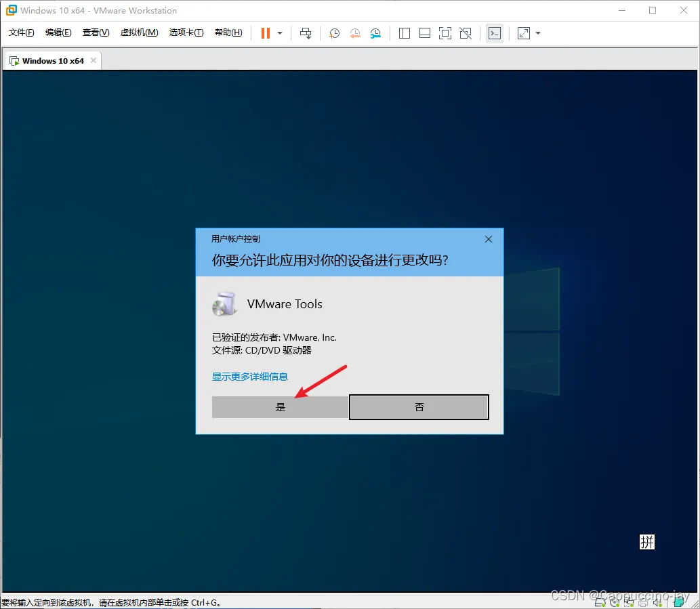Viewport: 700px width, 609px height.
Task: Switch to Unity mode icon
Action: pos(466,33)
